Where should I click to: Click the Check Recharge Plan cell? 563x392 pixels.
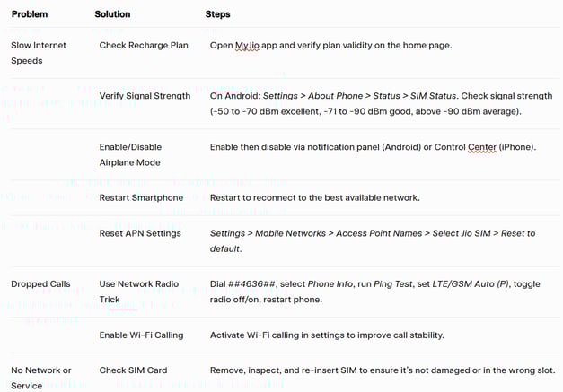point(144,45)
